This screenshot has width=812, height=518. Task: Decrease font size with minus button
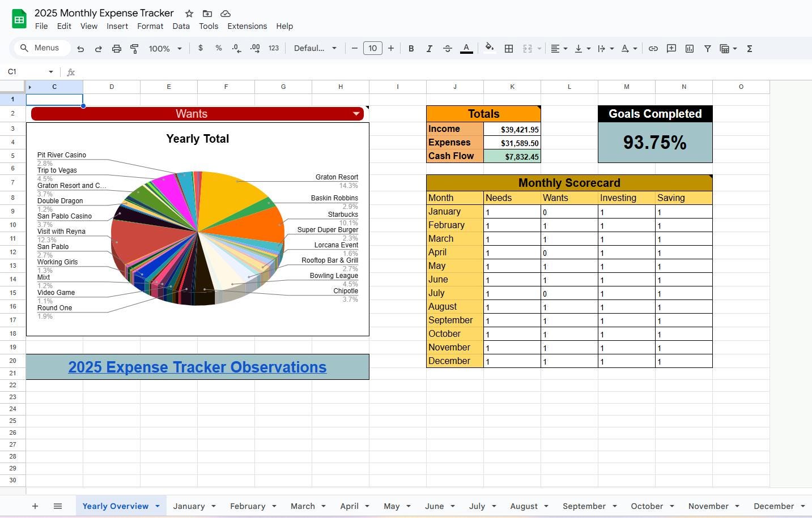[355, 49]
